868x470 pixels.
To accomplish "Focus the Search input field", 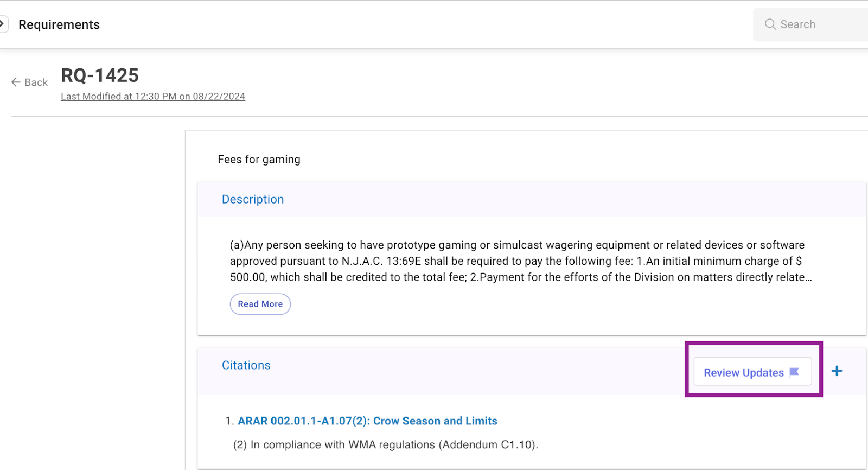I will click(819, 24).
